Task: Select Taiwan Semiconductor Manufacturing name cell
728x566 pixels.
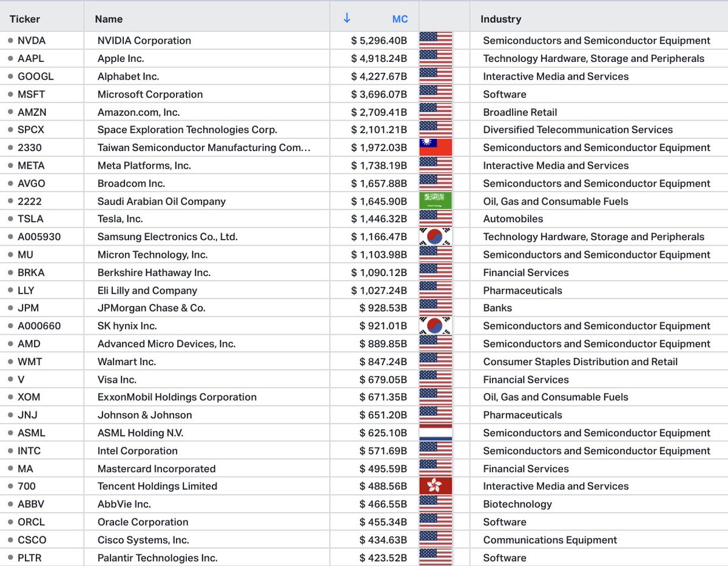Action: pos(204,147)
